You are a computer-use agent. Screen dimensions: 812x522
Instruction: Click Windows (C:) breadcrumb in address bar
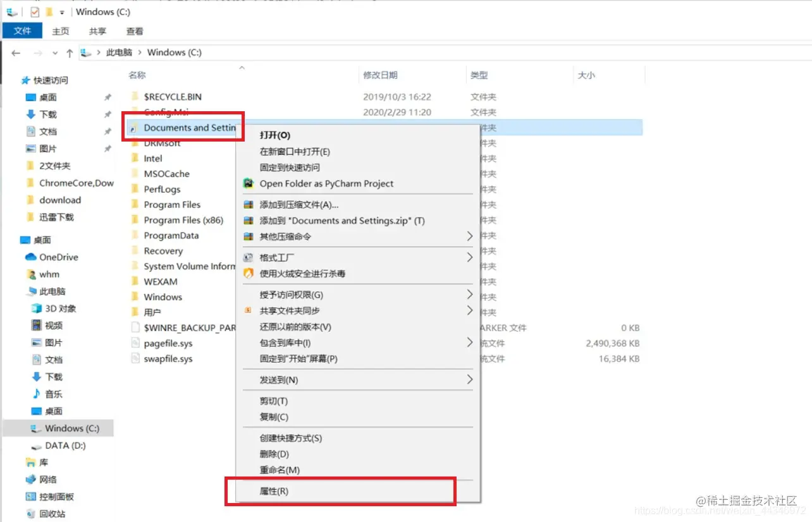tap(175, 52)
